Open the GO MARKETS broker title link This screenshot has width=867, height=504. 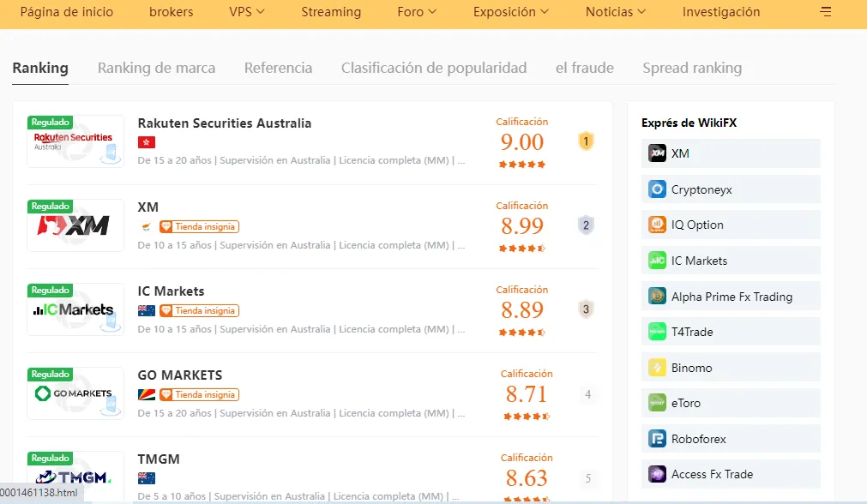tap(180, 375)
